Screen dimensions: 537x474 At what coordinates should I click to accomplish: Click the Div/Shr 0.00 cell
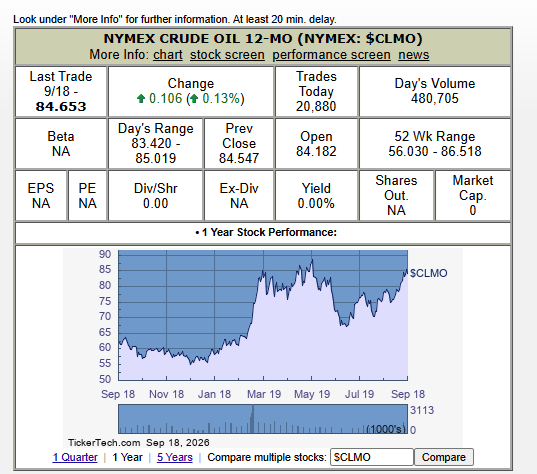155,196
